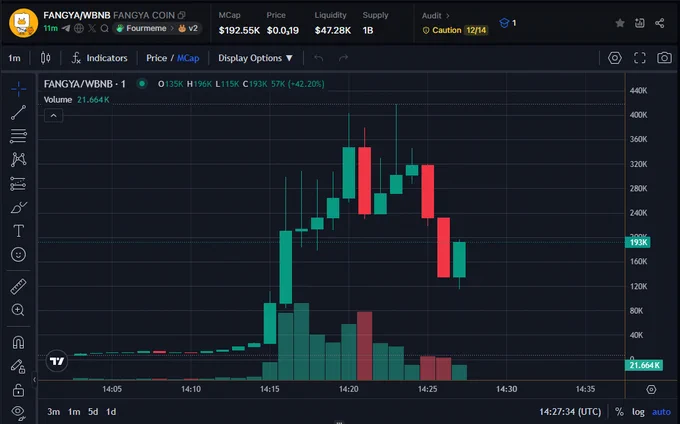Open the PancakeSwap v2 tag

(188, 29)
